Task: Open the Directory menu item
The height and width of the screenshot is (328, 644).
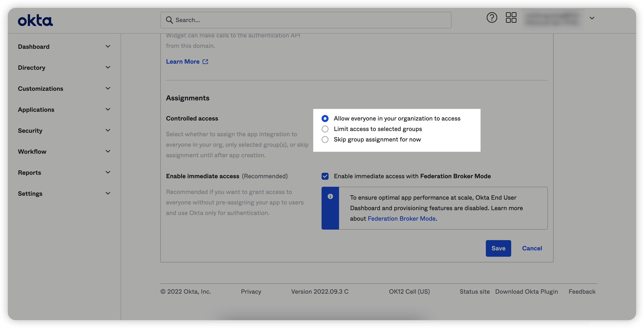Action: click(31, 67)
